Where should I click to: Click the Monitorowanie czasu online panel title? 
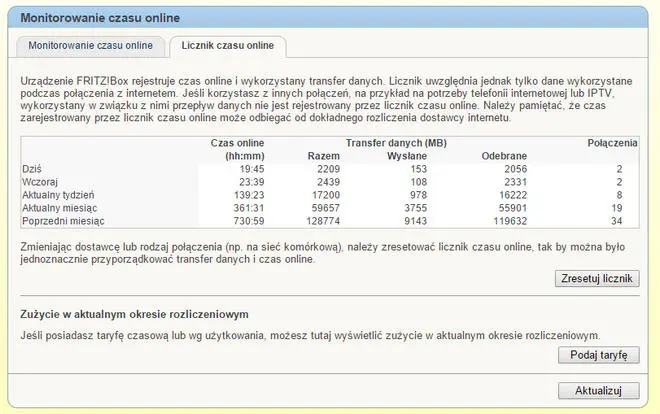(x=100, y=18)
